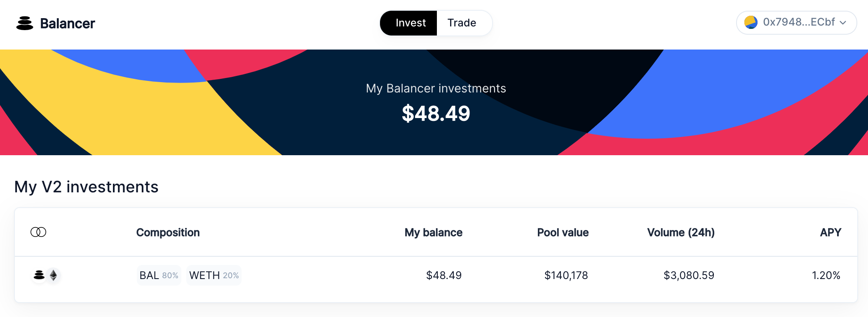Viewport: 868px width, 317px height.
Task: Select the WETH 20% composition chip
Action: pyautogui.click(x=214, y=275)
